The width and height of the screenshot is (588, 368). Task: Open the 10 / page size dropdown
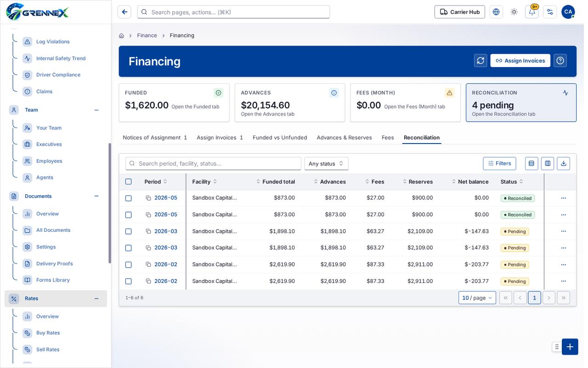477,298
